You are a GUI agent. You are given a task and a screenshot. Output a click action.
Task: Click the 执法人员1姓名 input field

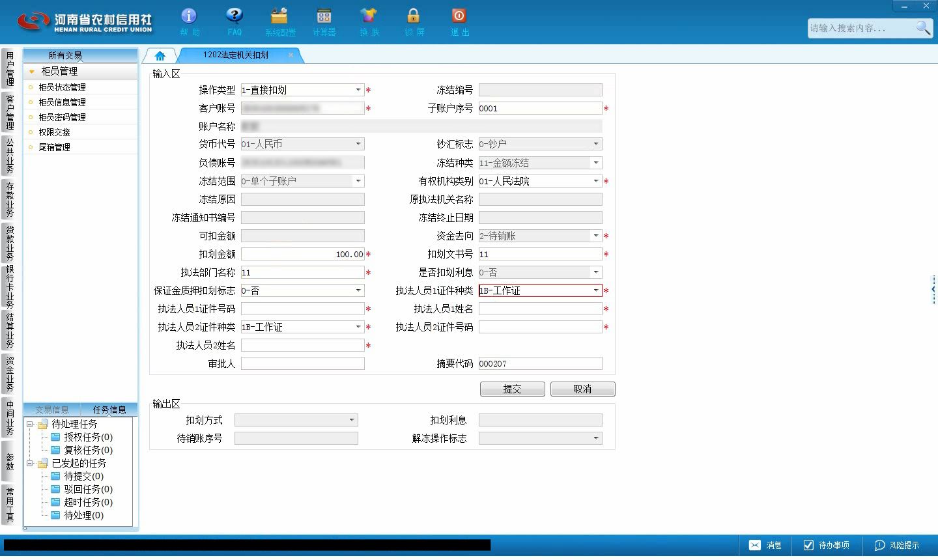pyautogui.click(x=541, y=309)
